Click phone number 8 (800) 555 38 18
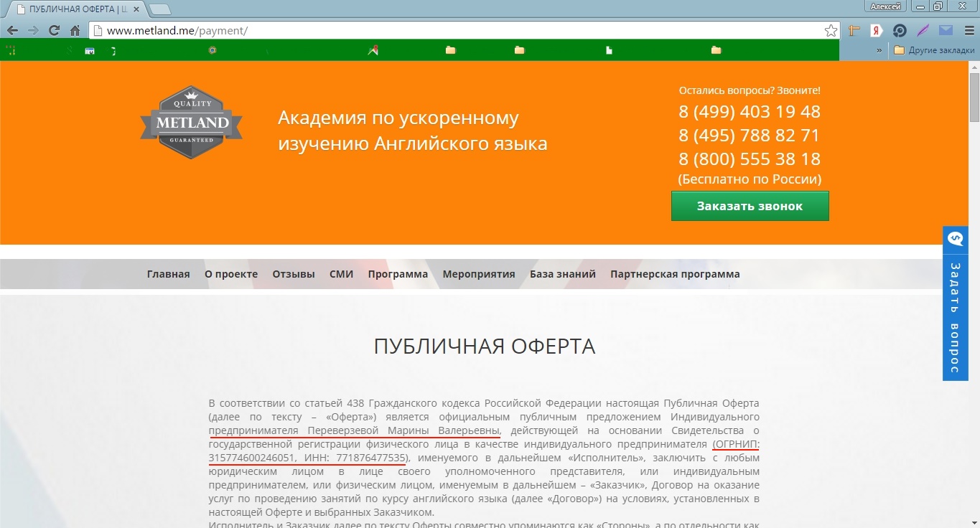The image size is (980, 528). [x=750, y=159]
